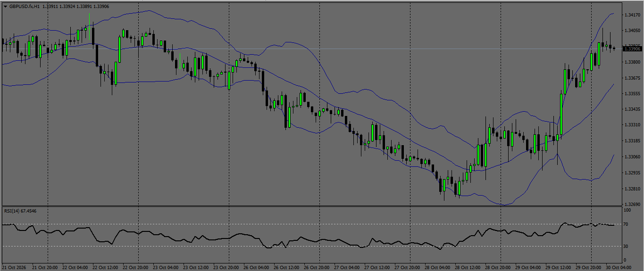Click the RSI scale value 100
The width and height of the screenshot is (644, 271).
click(x=628, y=211)
